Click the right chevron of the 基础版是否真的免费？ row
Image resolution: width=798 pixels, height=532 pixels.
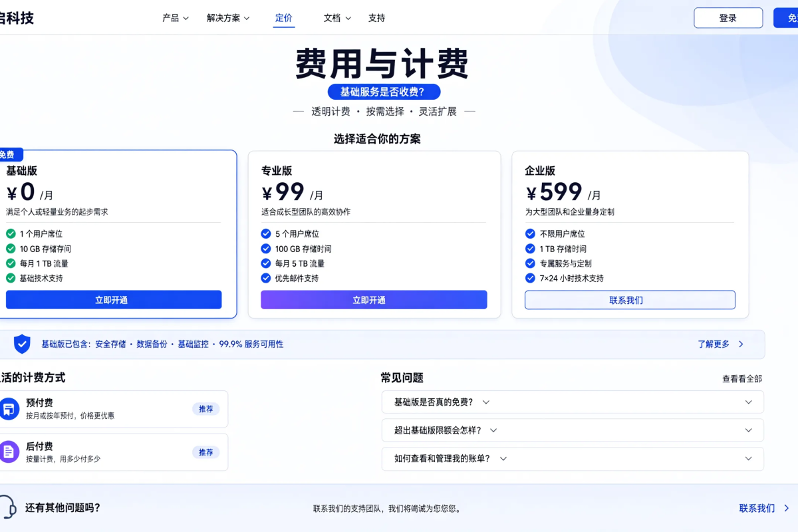coord(748,402)
